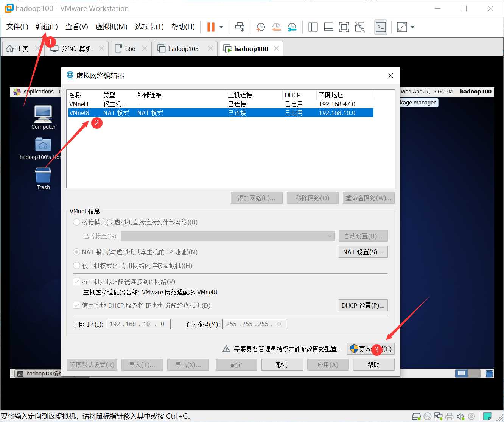Click the stretch guest display icon

pos(401,27)
